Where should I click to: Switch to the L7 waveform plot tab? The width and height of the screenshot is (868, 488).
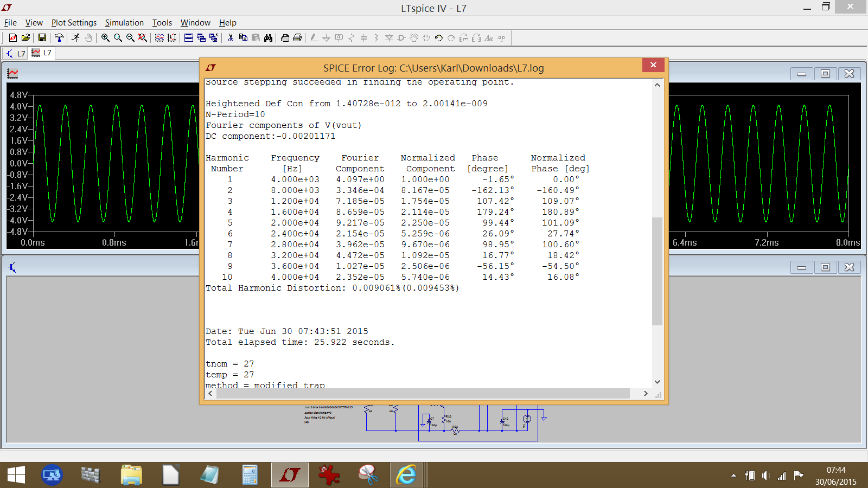42,53
